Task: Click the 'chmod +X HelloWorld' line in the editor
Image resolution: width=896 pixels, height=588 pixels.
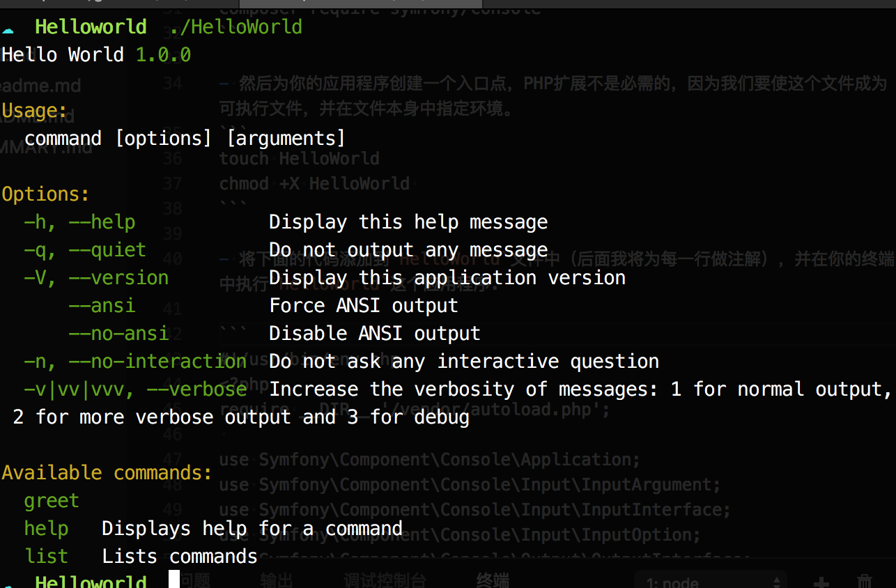Action: [x=314, y=184]
